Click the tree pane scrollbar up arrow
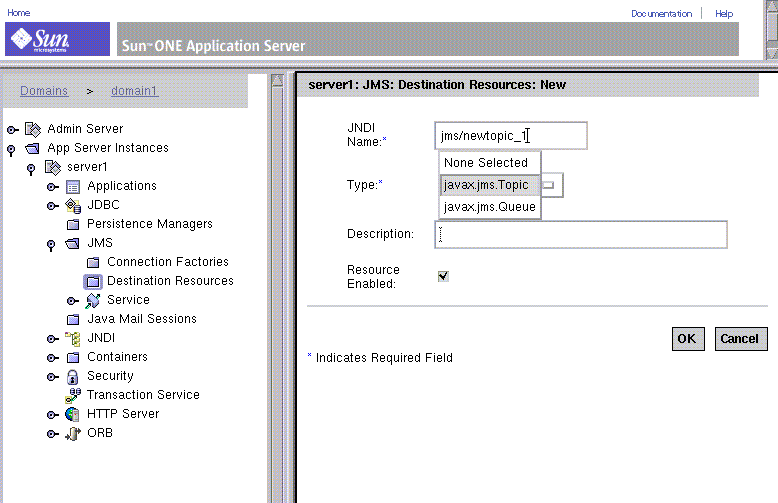The width and height of the screenshot is (778, 503). coord(277,80)
